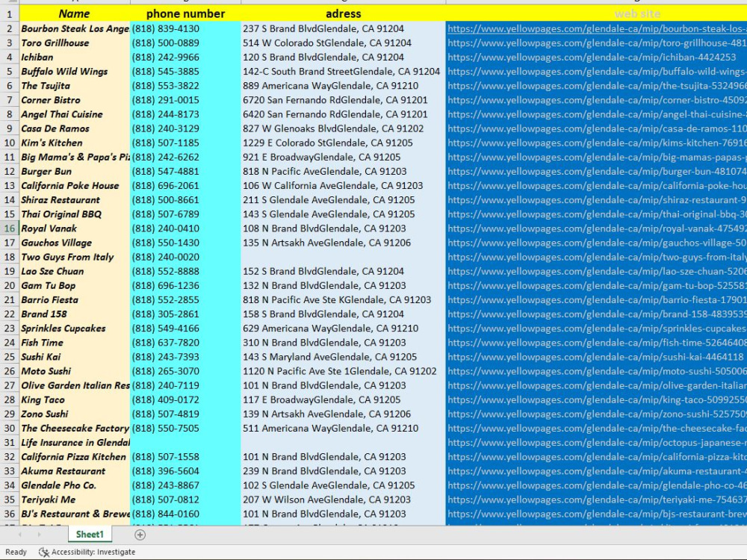Select the Moto Sushi cell

[x=74, y=371]
